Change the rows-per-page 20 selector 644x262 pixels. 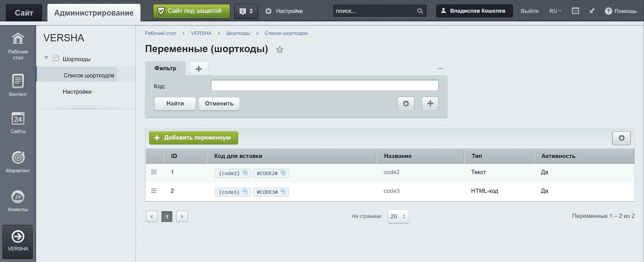click(x=398, y=216)
